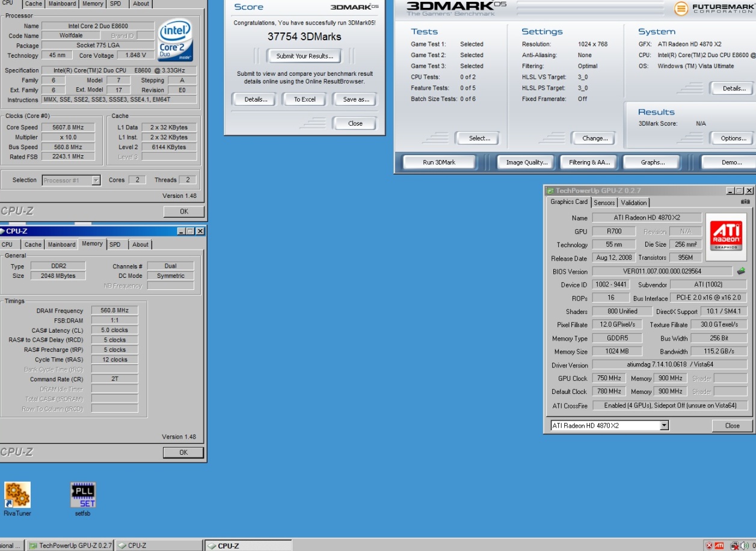This screenshot has width=756, height=551.
Task: Close the 3DMark Score dialog via Close button
Action: [355, 123]
